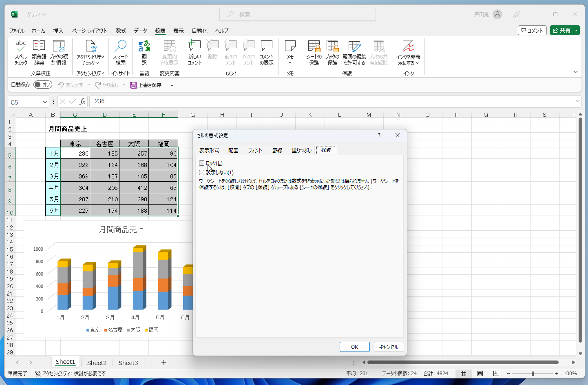Click the new sheet plus icon

164,362
